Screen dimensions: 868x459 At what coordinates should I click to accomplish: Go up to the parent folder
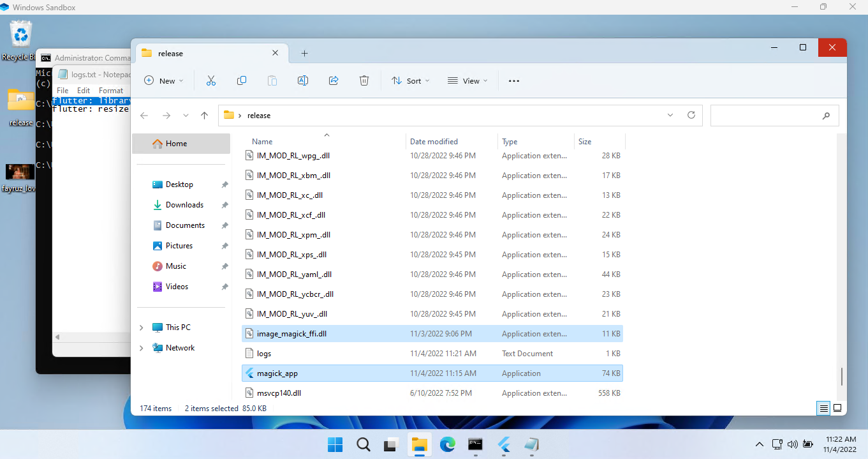point(204,115)
